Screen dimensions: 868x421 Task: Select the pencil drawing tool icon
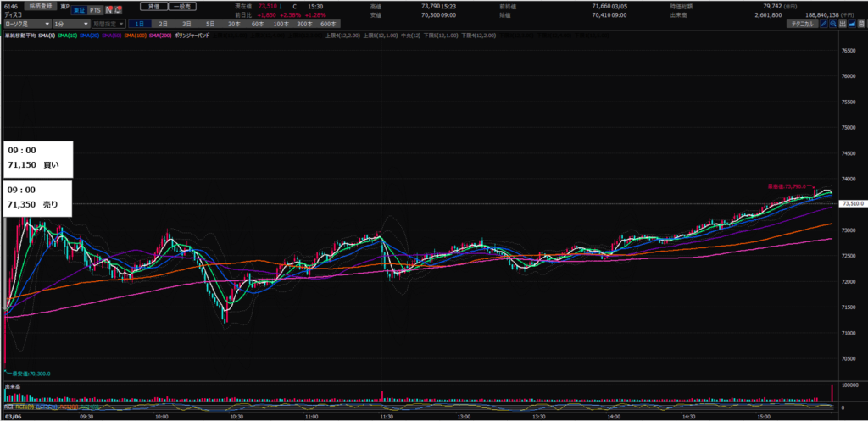(x=823, y=24)
